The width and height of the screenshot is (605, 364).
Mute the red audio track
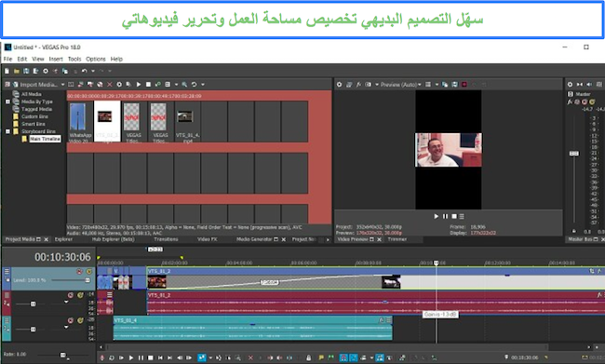(x=71, y=295)
